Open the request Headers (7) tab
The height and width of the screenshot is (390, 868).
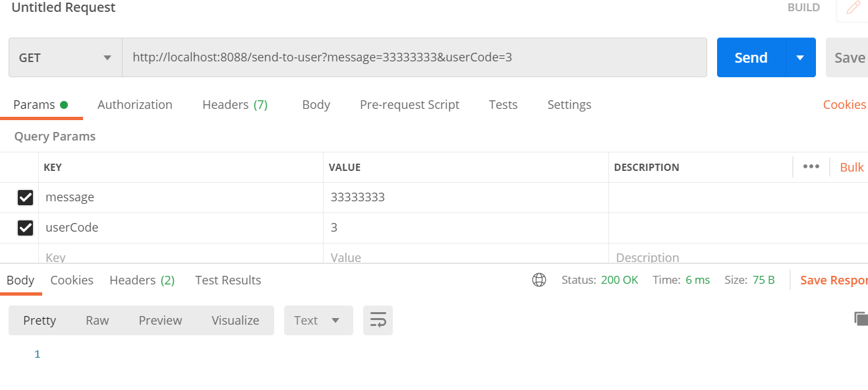click(235, 104)
